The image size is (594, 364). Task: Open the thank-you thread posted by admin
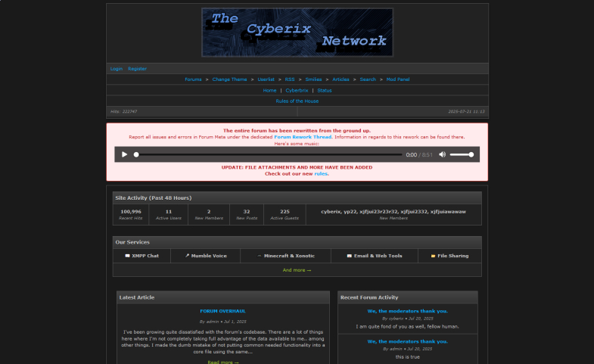click(408, 341)
